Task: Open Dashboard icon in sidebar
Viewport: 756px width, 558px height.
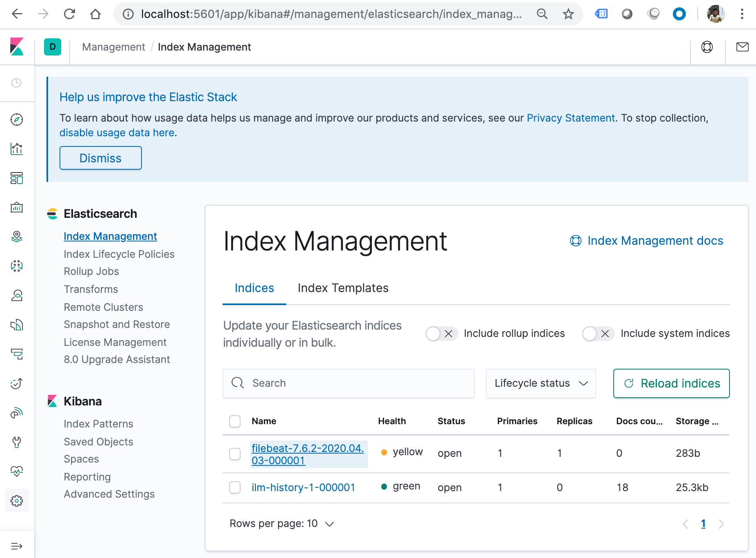Action: [17, 178]
